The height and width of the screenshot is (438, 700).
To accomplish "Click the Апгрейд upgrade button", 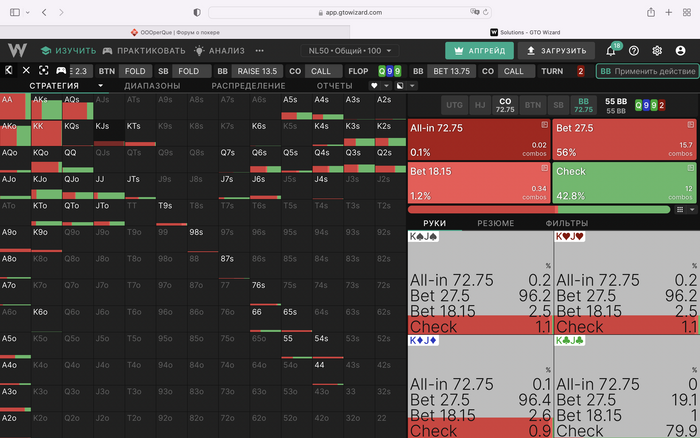I will coord(479,50).
